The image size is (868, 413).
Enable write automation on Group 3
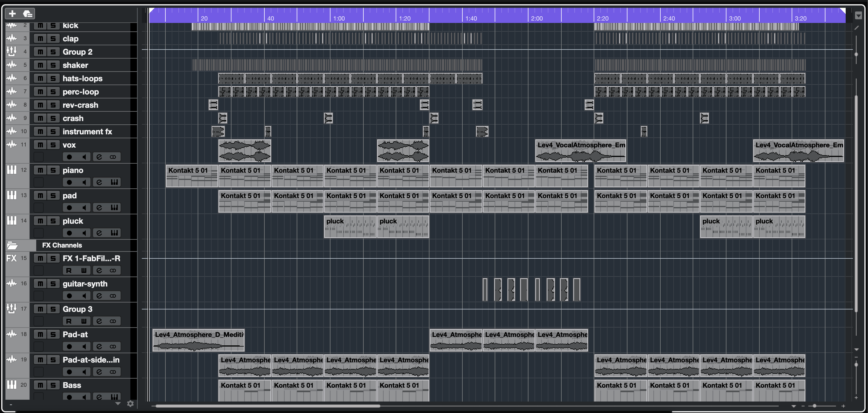(84, 321)
